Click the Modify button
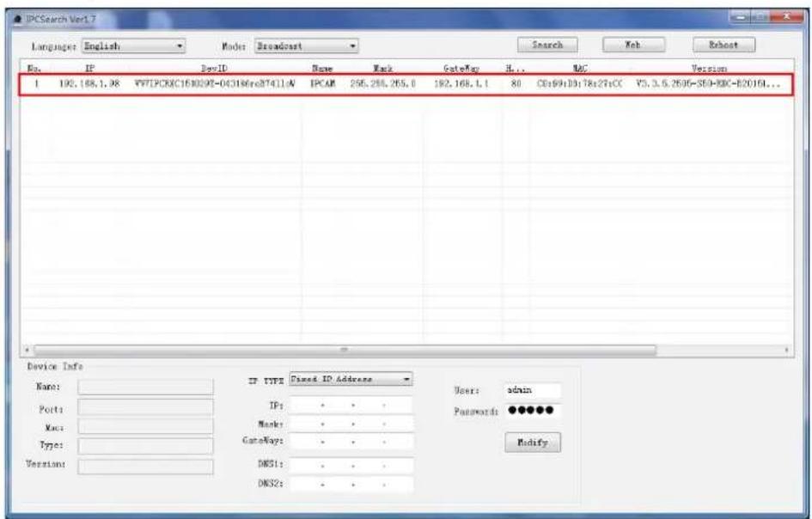This screenshot has height=519, width=812. (533, 443)
